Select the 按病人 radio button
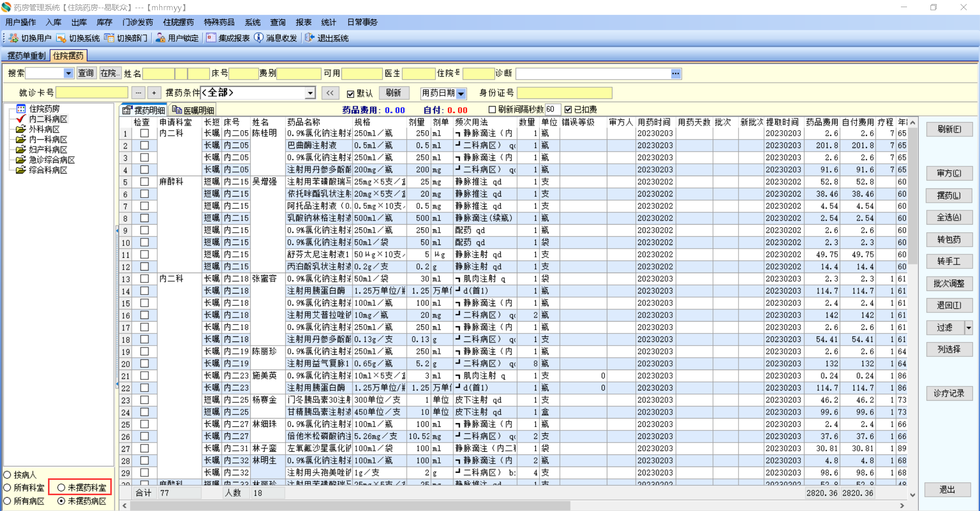The height and width of the screenshot is (511, 980). coord(7,475)
